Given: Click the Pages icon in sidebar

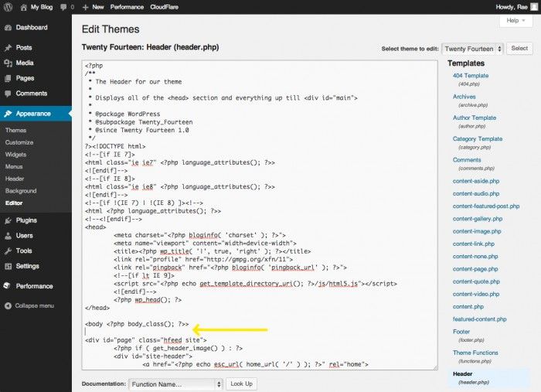Looking at the screenshot, I should pyautogui.click(x=8, y=78).
